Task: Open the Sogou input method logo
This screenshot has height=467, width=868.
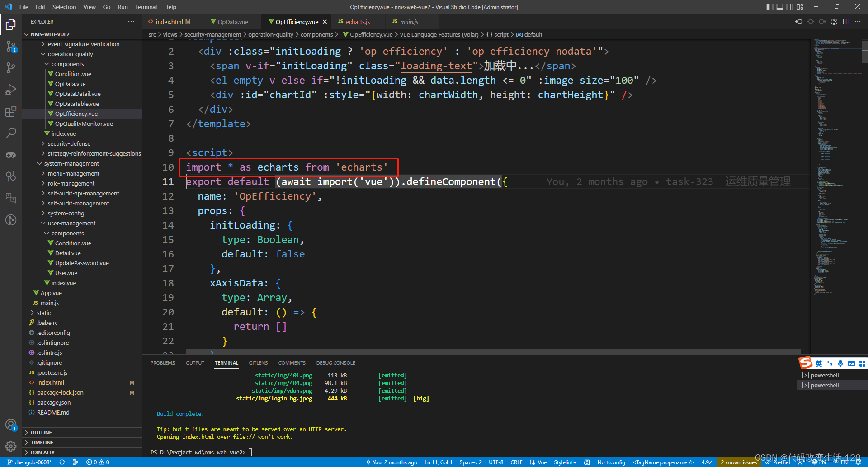Action: click(x=806, y=363)
